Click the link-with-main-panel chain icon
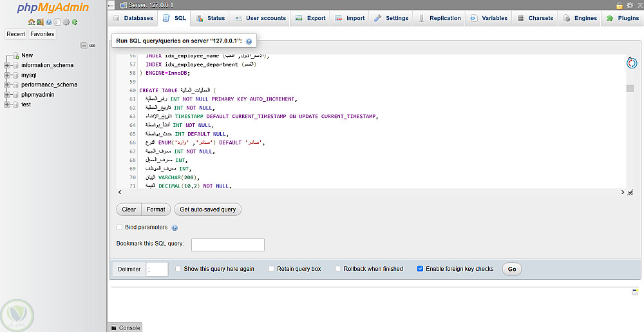The width and height of the screenshot is (644, 332). tap(92, 45)
